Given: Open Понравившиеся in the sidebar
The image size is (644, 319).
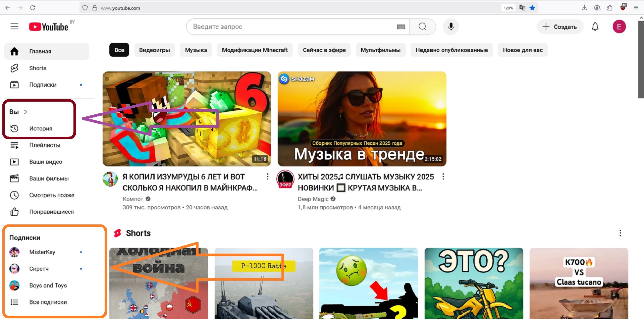Looking at the screenshot, I should [x=47, y=212].
